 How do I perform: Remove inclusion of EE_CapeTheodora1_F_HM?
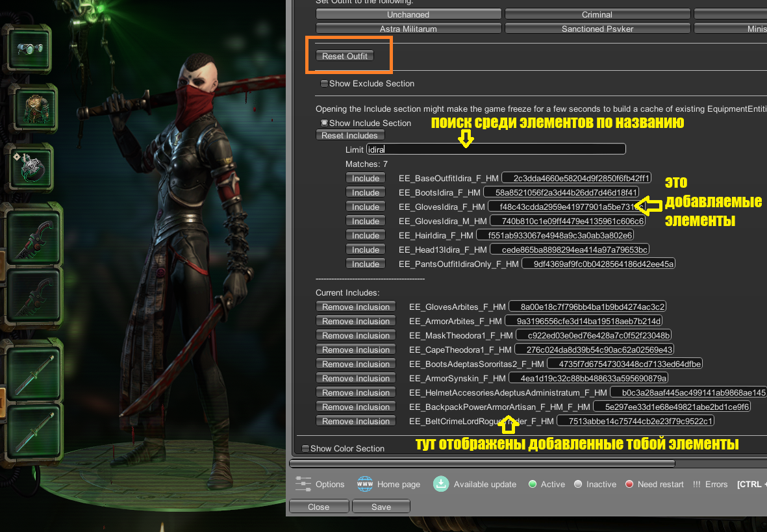356,349
